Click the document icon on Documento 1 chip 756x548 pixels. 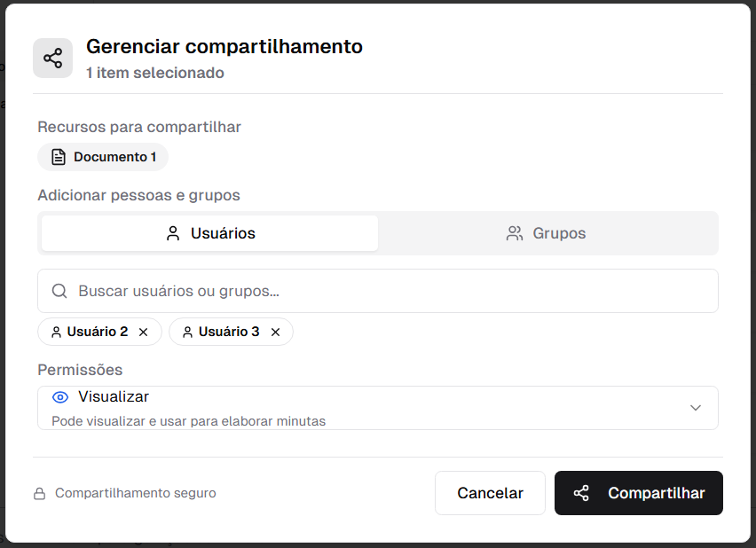pos(59,157)
